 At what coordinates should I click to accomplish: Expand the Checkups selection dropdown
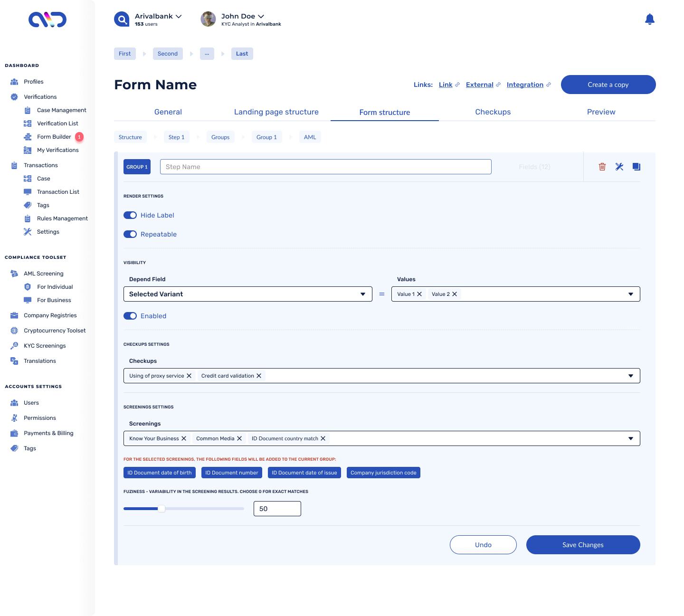coord(631,376)
